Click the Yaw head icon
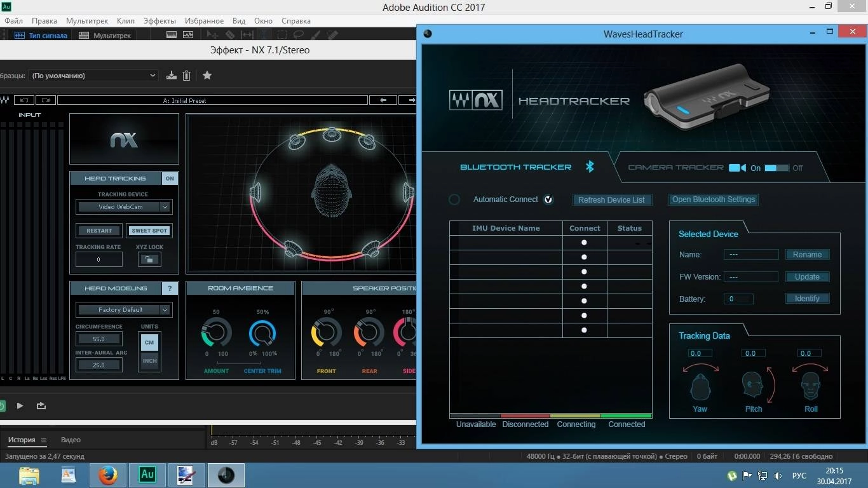868x488 pixels. pyautogui.click(x=700, y=386)
